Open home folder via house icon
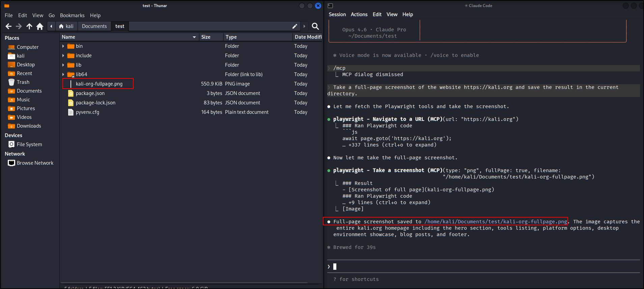The image size is (644, 289). (x=40, y=26)
